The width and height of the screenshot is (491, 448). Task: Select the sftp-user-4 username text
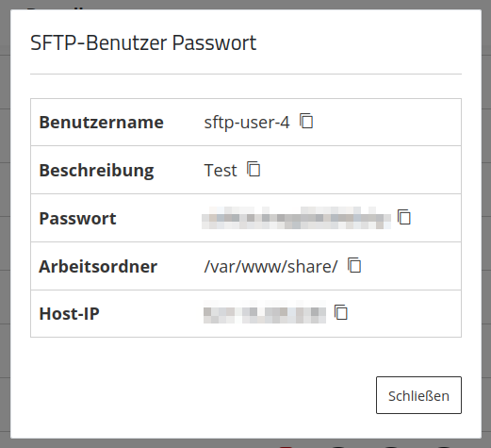coord(247,123)
